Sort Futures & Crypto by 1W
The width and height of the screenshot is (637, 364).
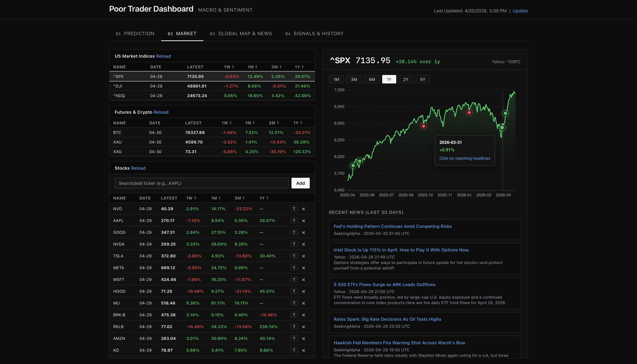click(227, 123)
